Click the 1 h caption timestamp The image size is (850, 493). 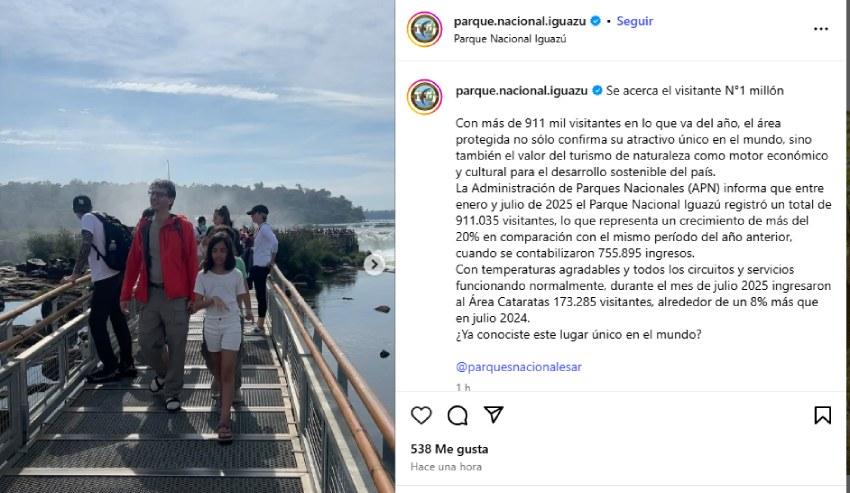pyautogui.click(x=463, y=387)
